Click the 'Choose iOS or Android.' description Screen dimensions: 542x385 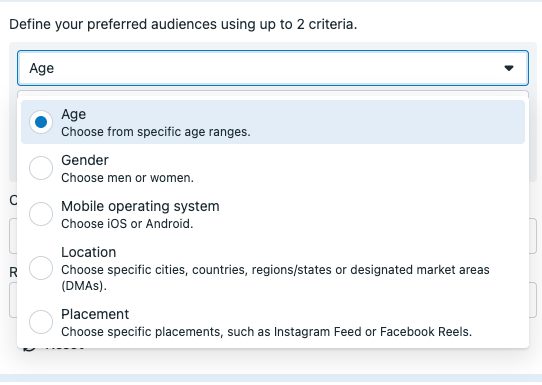tap(127, 224)
